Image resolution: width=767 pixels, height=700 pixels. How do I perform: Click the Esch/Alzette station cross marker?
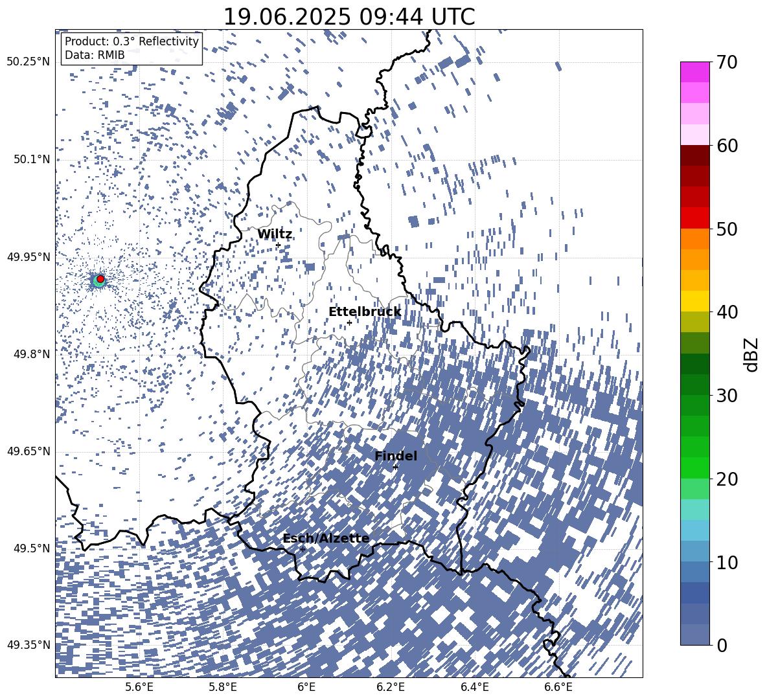pos(303,549)
